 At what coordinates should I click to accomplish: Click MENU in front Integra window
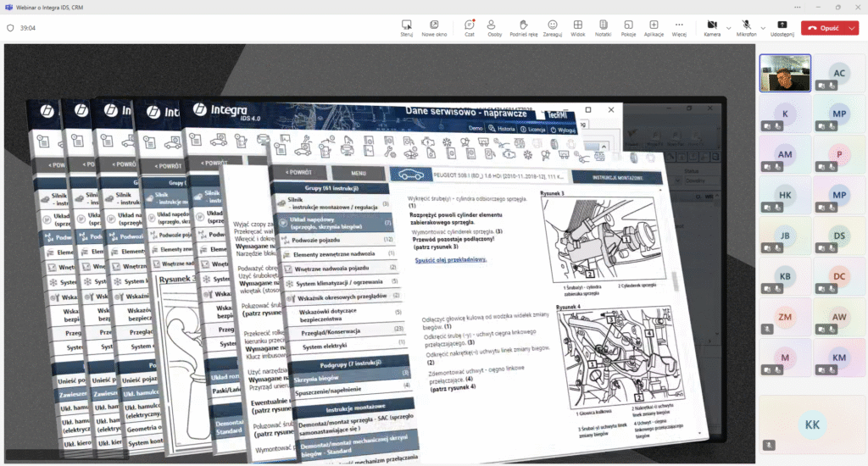(359, 173)
